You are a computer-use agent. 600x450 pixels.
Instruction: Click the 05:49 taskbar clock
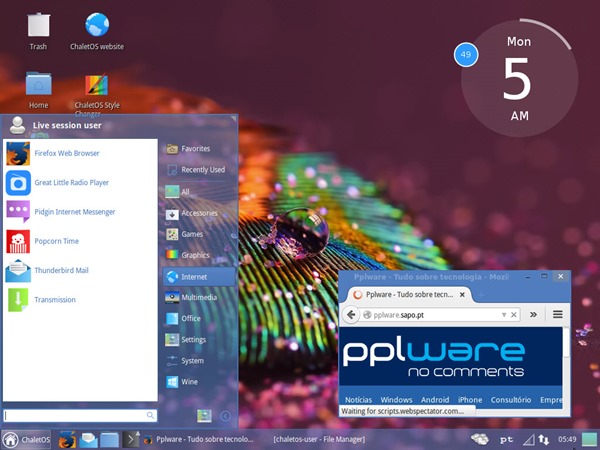coord(567,439)
